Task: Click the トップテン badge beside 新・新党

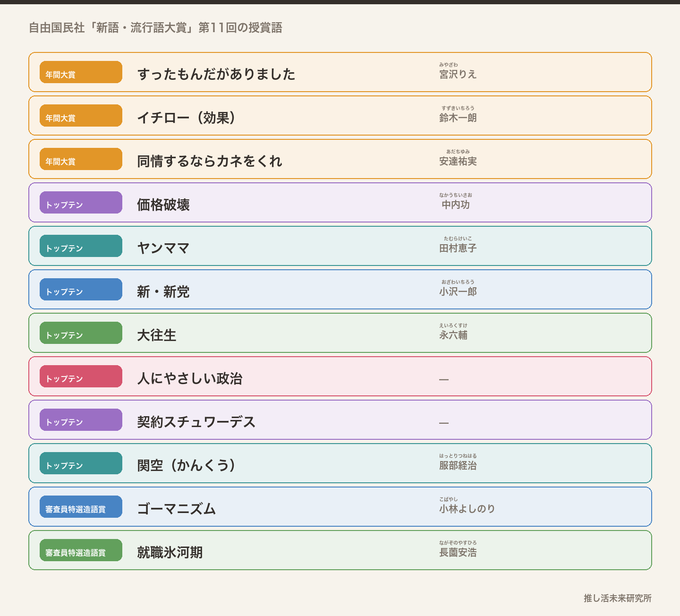Action: (x=81, y=290)
